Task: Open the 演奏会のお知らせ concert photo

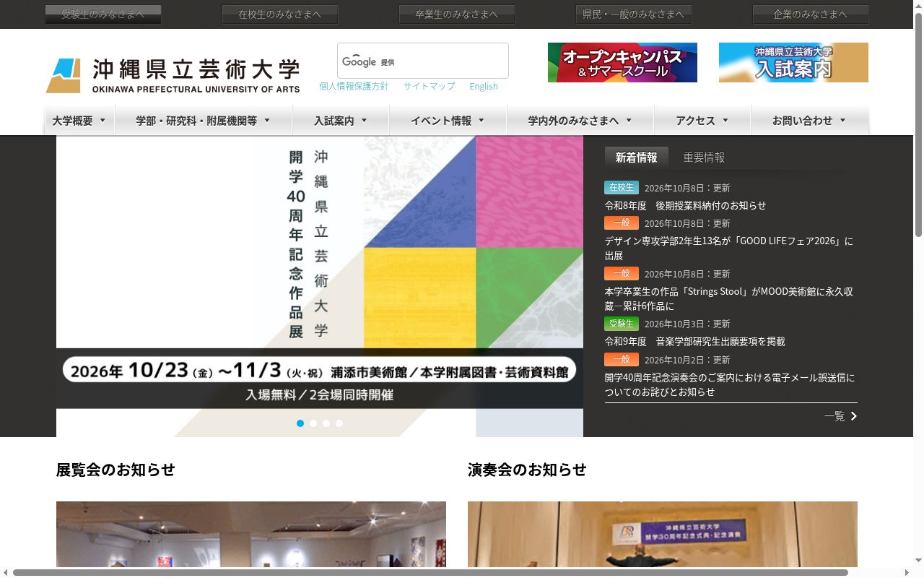Action: pyautogui.click(x=663, y=535)
